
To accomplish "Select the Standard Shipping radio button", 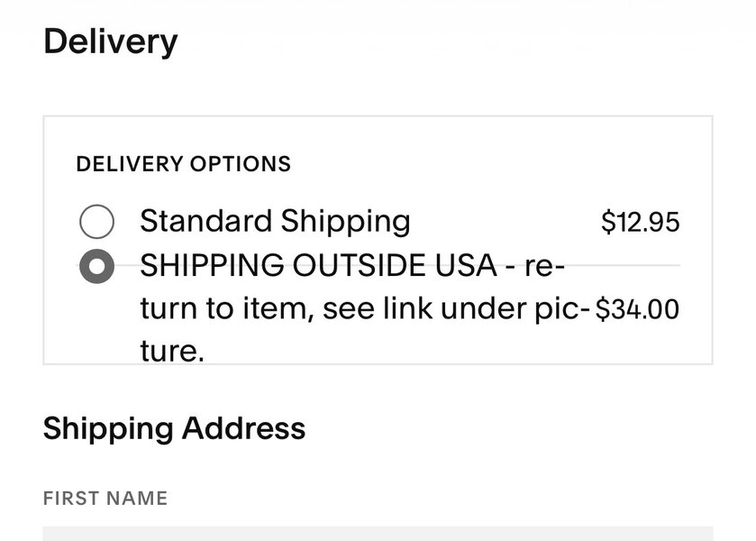I will 96,221.
